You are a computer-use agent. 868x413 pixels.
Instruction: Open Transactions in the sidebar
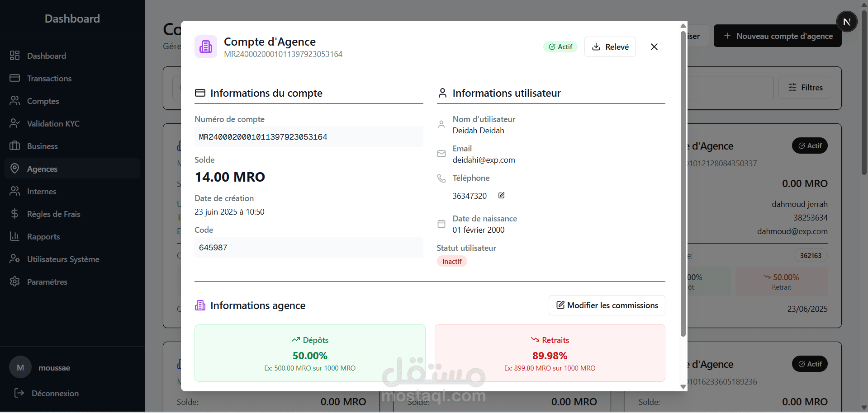(72, 78)
